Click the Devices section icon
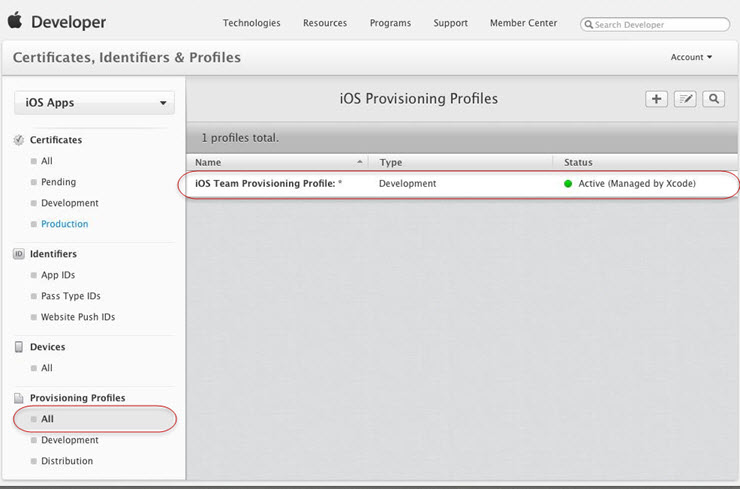 pos(19,347)
